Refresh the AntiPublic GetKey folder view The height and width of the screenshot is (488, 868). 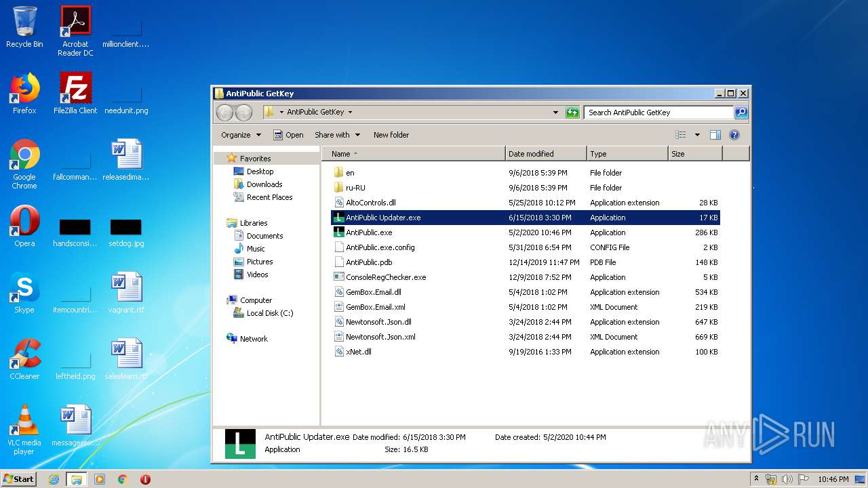point(573,113)
